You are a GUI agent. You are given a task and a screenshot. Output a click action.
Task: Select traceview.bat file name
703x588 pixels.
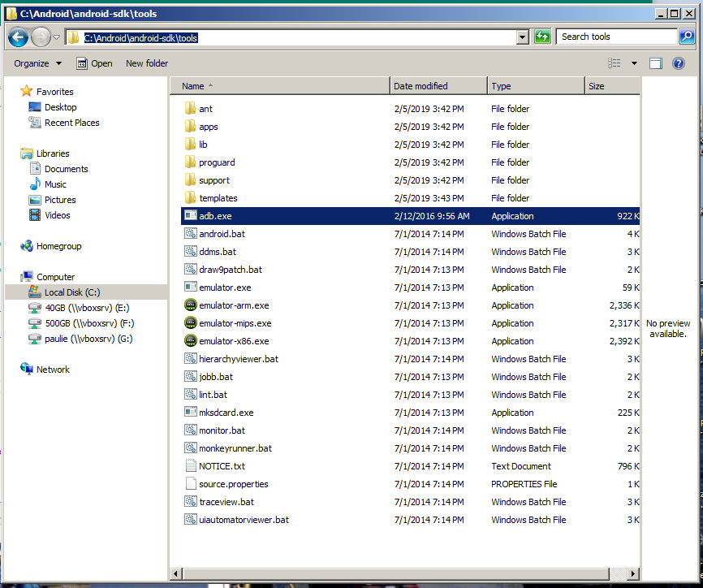[x=226, y=502]
